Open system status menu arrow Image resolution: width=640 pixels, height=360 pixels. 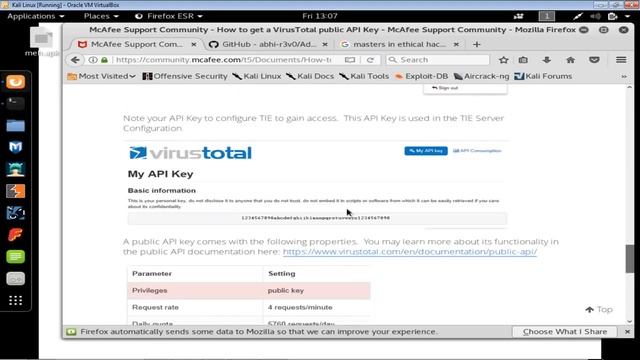tap(628, 16)
